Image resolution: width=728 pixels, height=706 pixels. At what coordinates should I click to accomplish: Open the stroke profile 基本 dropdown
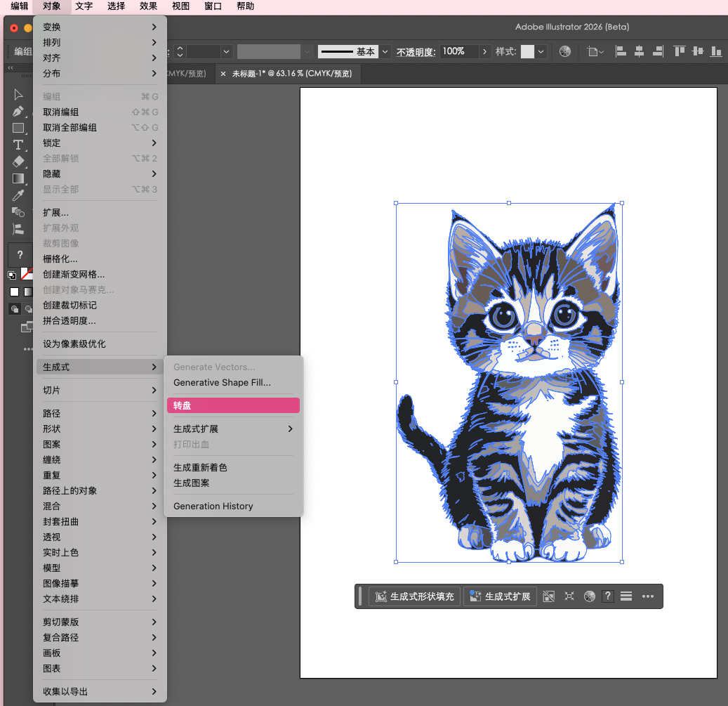click(385, 51)
